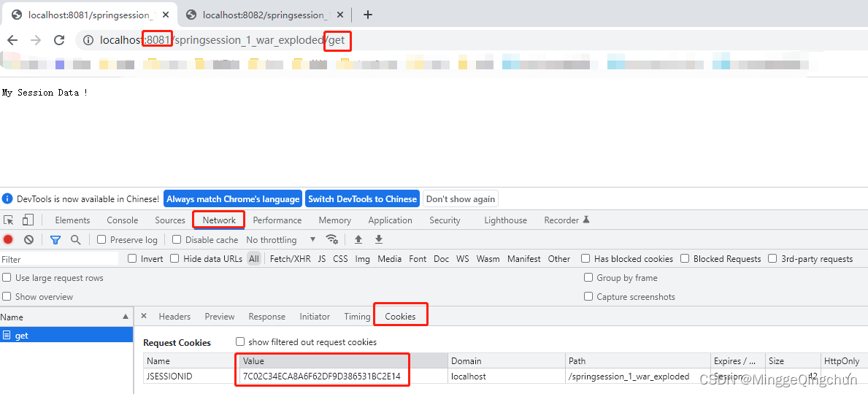Enable Group by frame checkbox

[x=588, y=278]
